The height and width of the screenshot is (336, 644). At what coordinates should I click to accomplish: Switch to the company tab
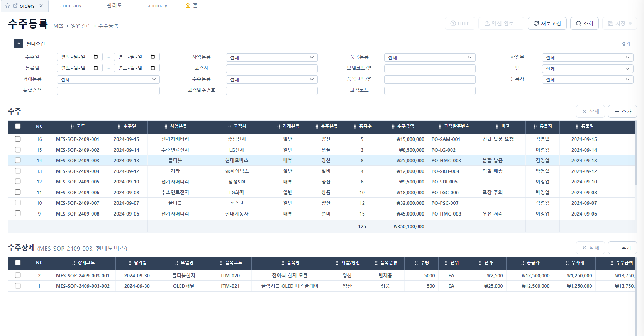tap(71, 6)
